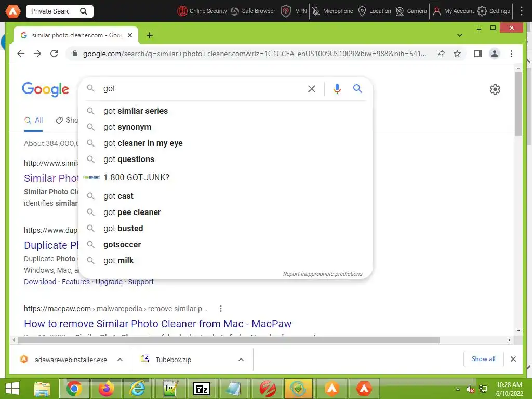Screen dimensions: 532x399
Task: Toggle Microphone blocking
Action: (x=332, y=11)
